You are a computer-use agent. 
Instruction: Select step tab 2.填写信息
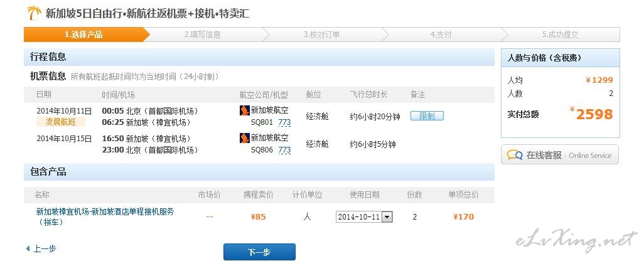pyautogui.click(x=203, y=35)
